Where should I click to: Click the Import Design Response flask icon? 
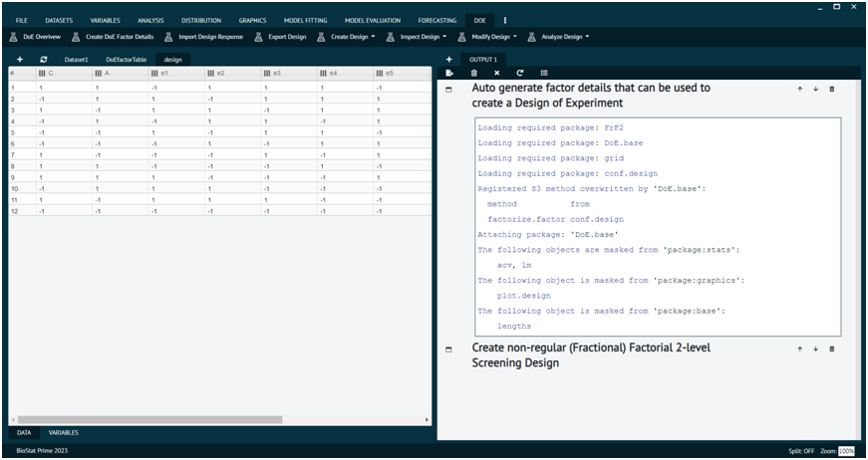click(x=168, y=37)
